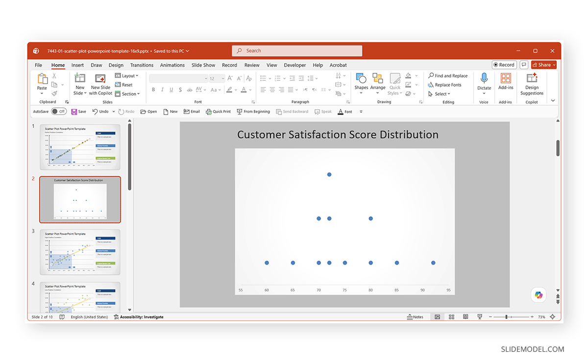Image resolution: width=588 pixels, height=364 pixels.
Task: Click in the Search box
Action: tap(297, 50)
